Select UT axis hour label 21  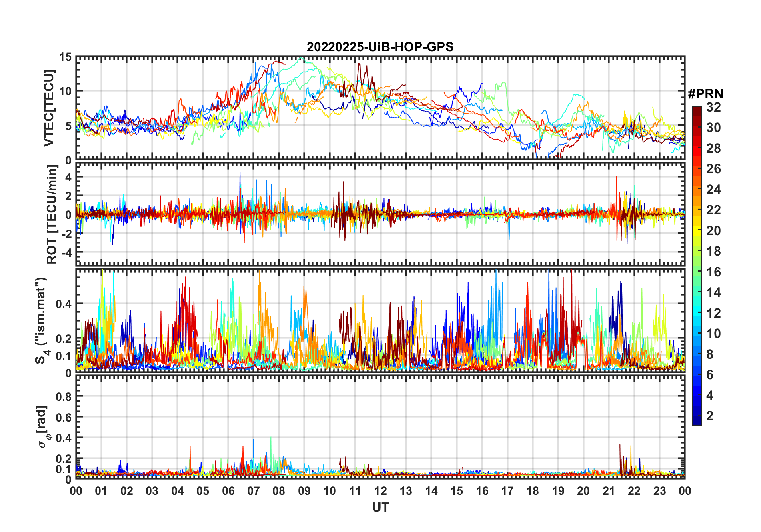click(x=609, y=491)
